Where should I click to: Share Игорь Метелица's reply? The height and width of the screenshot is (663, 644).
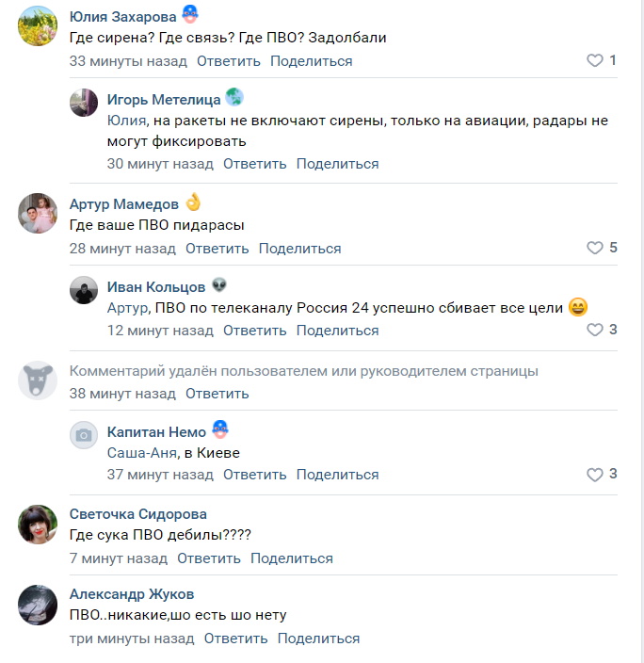point(337,164)
